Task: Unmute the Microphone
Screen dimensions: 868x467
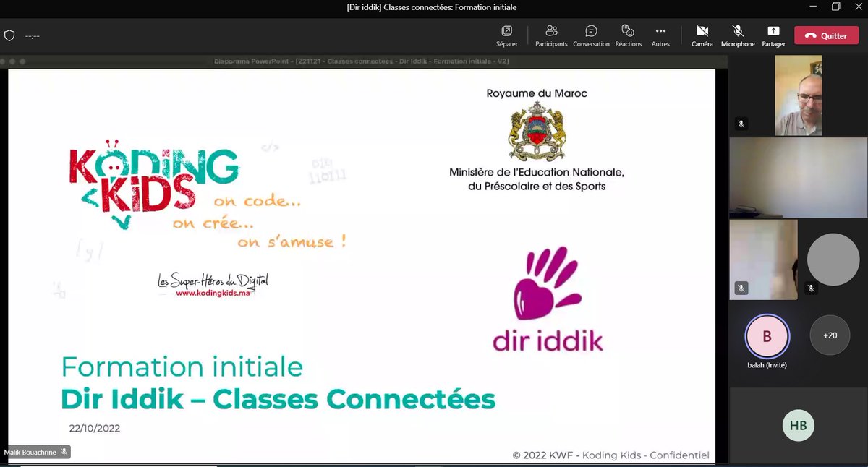Action: pos(738,35)
